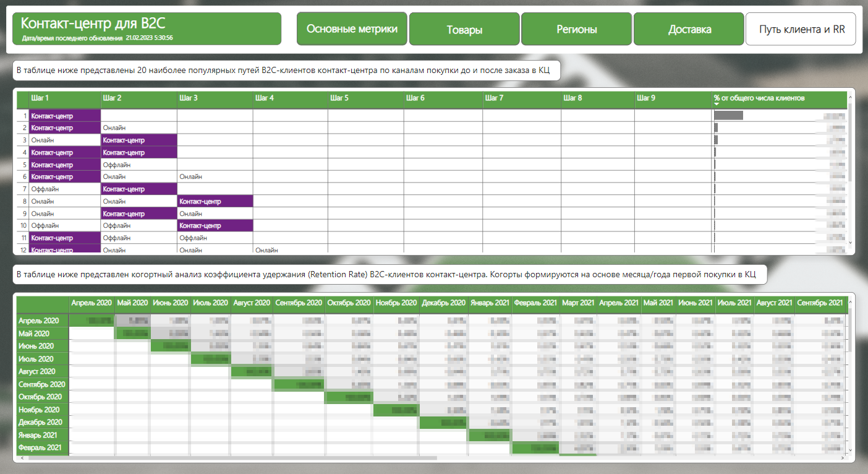868x474 pixels.
Task: Click the purple Контакт-центр cell in row 3
Action: coord(138,140)
